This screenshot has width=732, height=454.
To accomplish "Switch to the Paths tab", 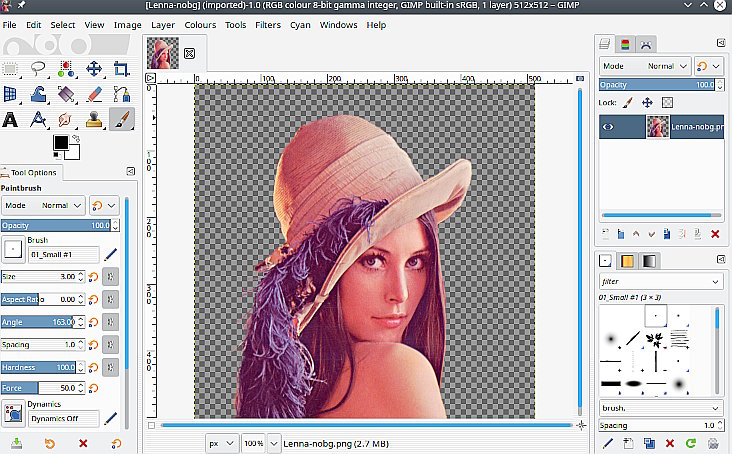I will [646, 44].
